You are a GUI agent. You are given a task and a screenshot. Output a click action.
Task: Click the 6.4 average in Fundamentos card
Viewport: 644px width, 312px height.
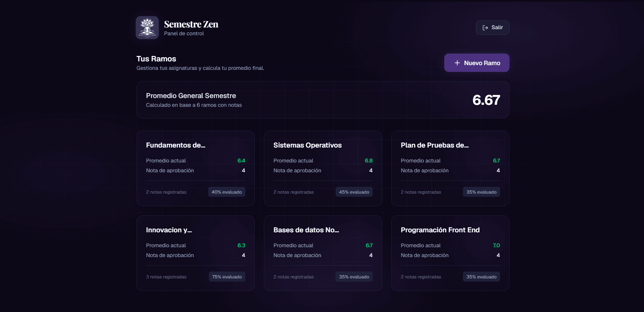tap(241, 161)
